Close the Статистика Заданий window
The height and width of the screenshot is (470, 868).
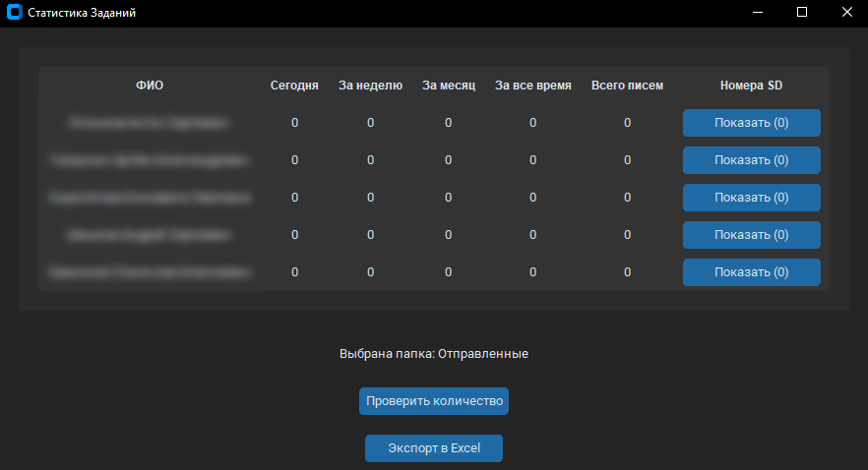point(845,13)
